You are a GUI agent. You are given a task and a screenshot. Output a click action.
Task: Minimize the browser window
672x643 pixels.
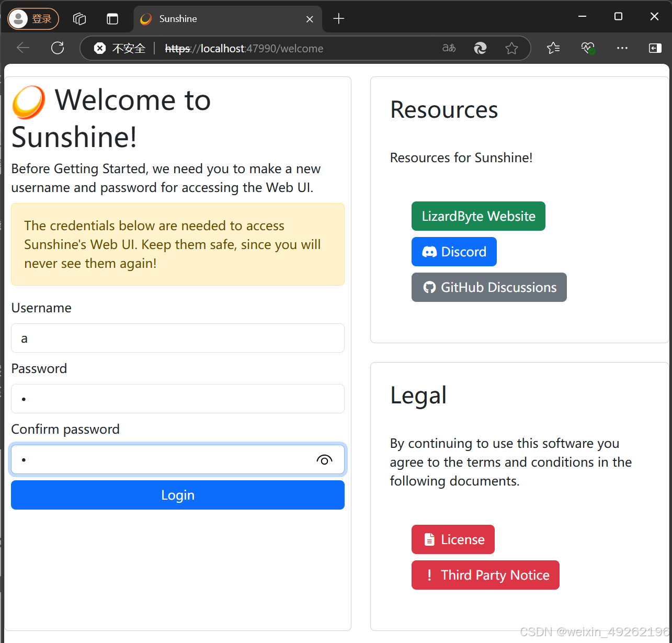point(582,17)
